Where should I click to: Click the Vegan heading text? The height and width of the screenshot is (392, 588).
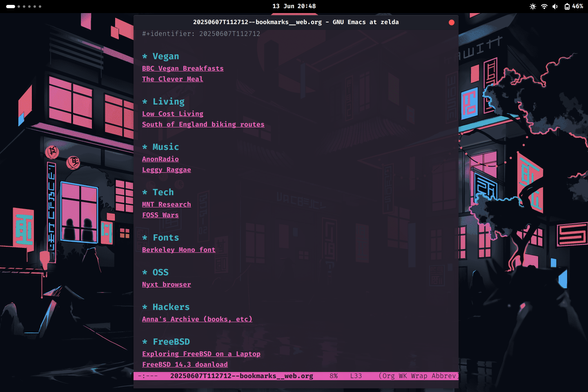pos(166,56)
